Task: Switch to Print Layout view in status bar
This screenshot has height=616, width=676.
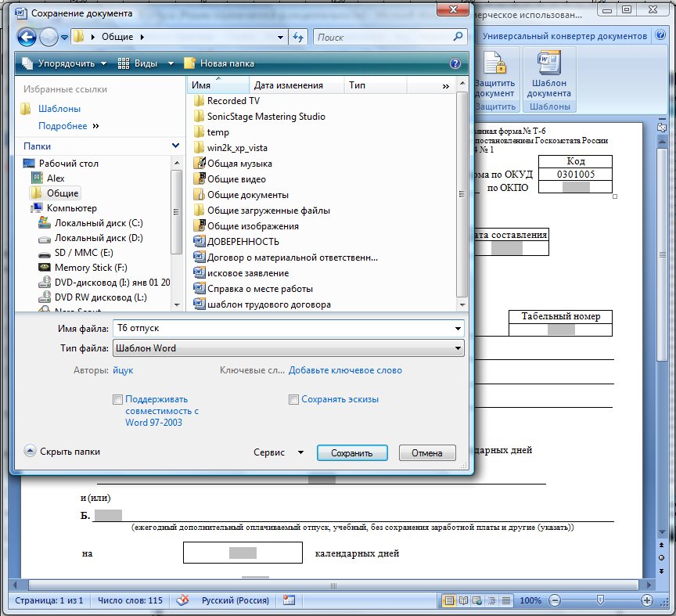Action: coord(449,600)
